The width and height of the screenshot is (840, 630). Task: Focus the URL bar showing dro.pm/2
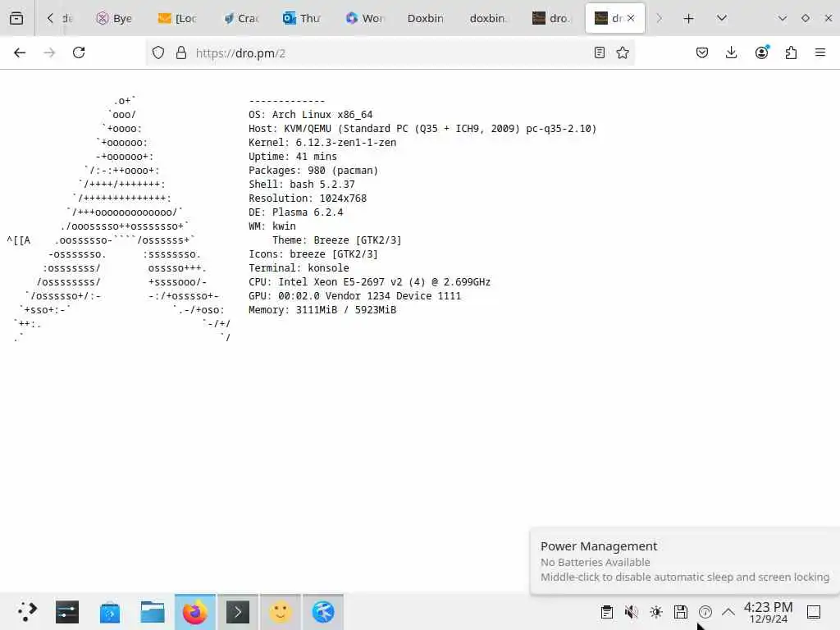click(x=391, y=53)
